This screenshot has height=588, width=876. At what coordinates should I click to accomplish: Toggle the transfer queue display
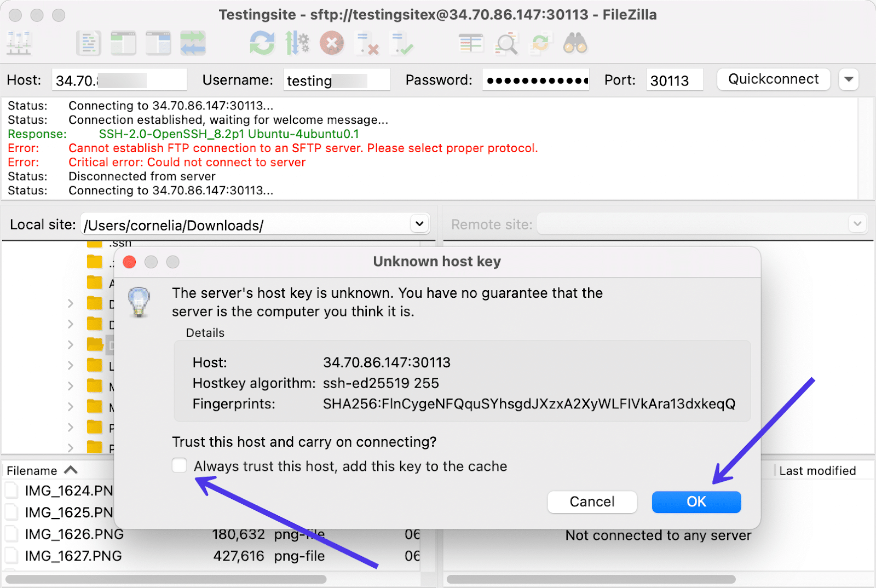pos(193,43)
